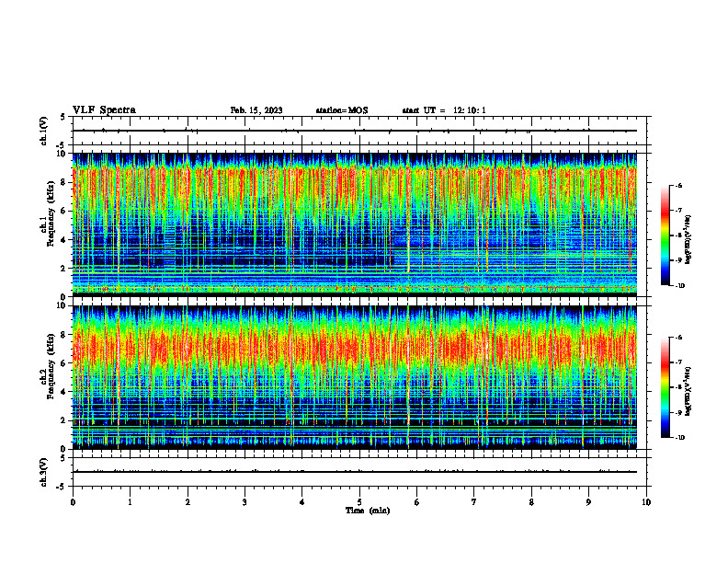Click inside the ch.2 spectrogram panel
This screenshot has height=563, width=728.
click(x=355, y=377)
